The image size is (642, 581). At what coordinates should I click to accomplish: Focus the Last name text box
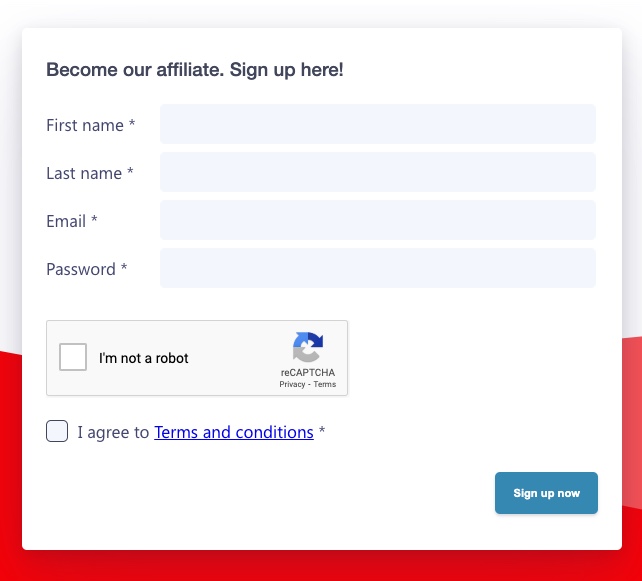click(377, 172)
